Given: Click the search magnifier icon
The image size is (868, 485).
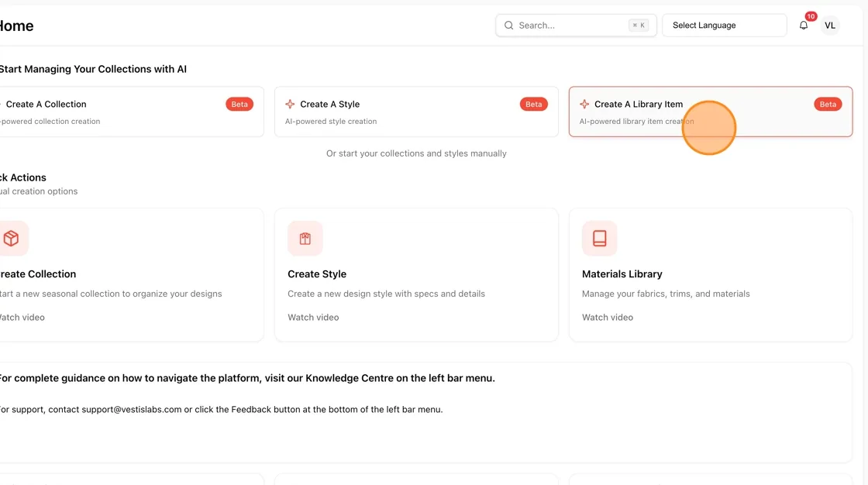Looking at the screenshot, I should click(x=508, y=26).
